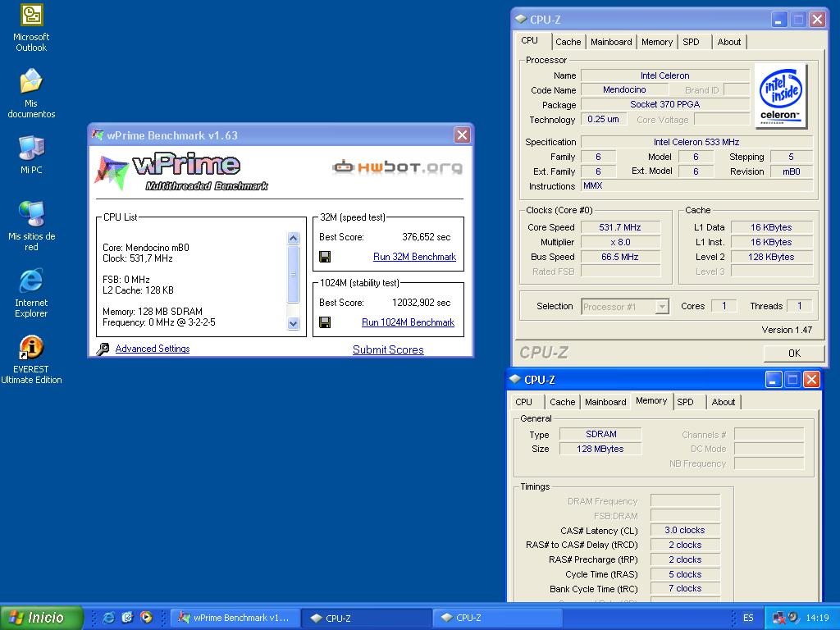The width and height of the screenshot is (840, 630).
Task: Click the MMX Instructions field
Action: click(x=696, y=186)
